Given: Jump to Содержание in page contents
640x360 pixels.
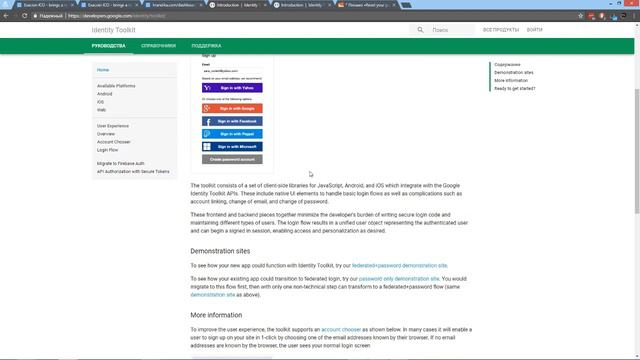Looking at the screenshot, I should tap(507, 64).
